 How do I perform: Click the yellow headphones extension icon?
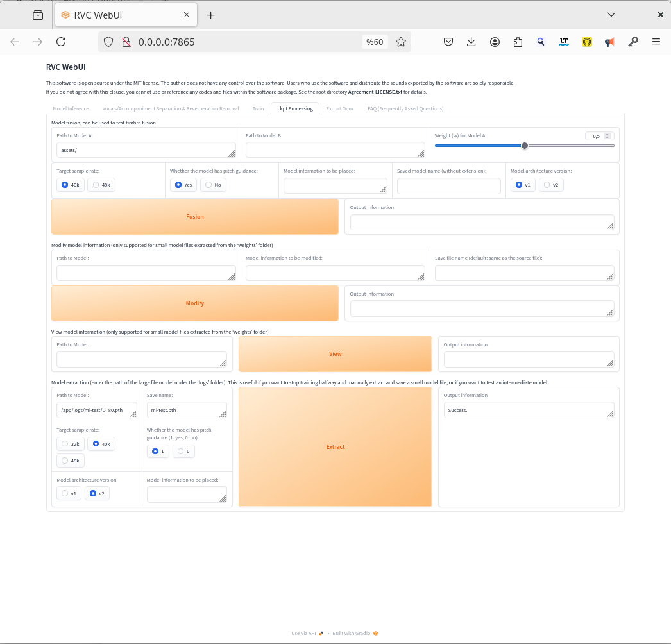click(587, 42)
